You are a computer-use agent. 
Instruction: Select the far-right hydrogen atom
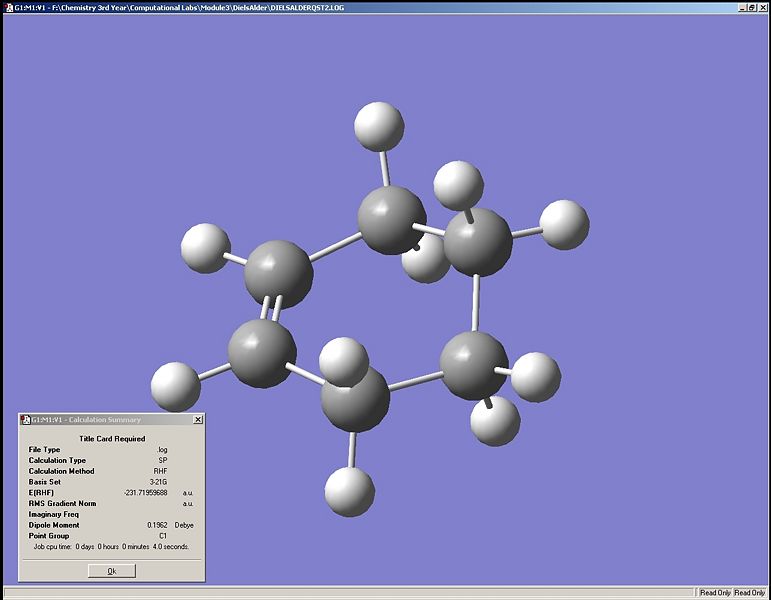(565, 224)
